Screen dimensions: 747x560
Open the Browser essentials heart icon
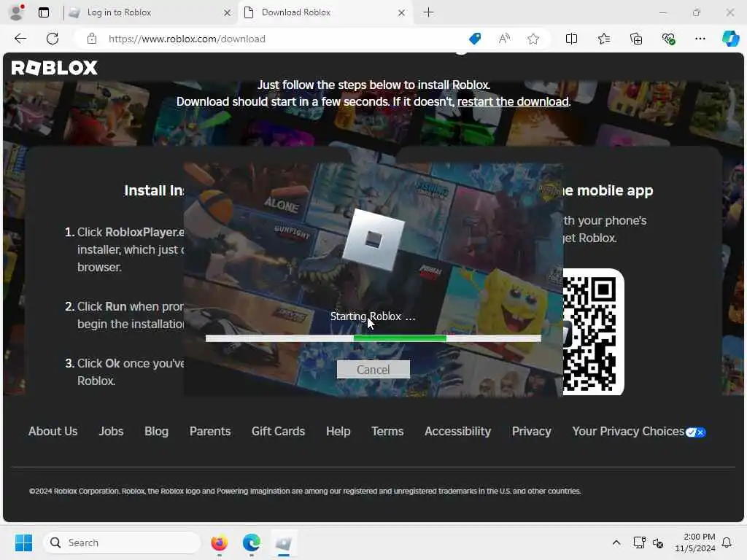pyautogui.click(x=668, y=39)
